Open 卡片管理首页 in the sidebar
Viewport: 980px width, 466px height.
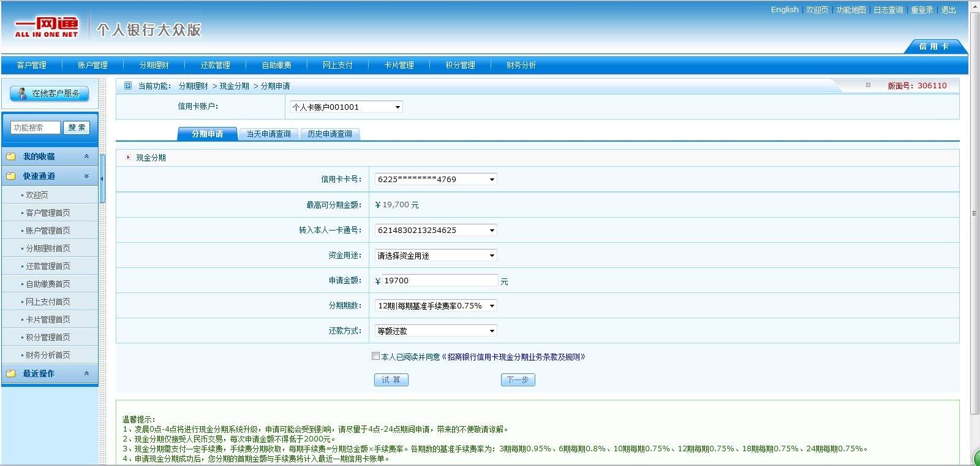48,319
